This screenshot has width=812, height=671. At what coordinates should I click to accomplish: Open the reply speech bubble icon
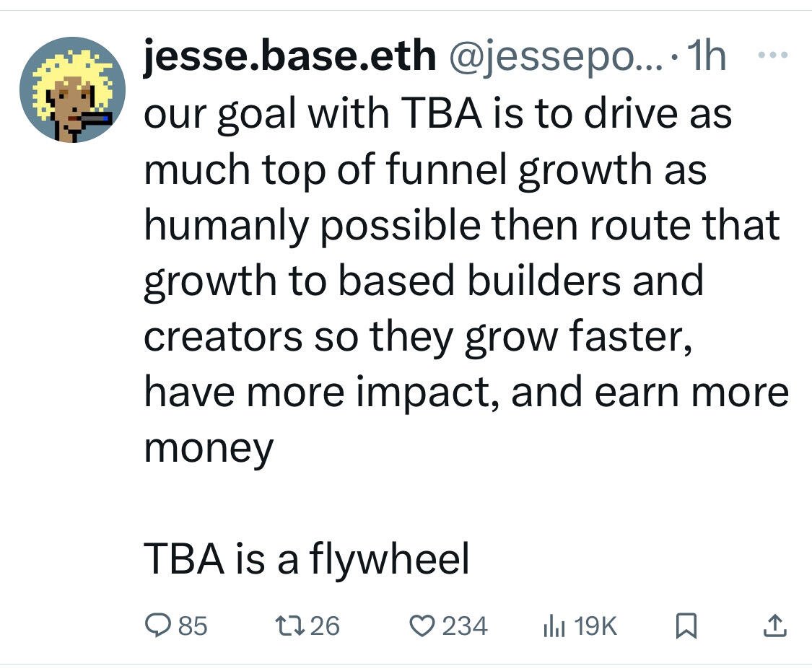[157, 625]
